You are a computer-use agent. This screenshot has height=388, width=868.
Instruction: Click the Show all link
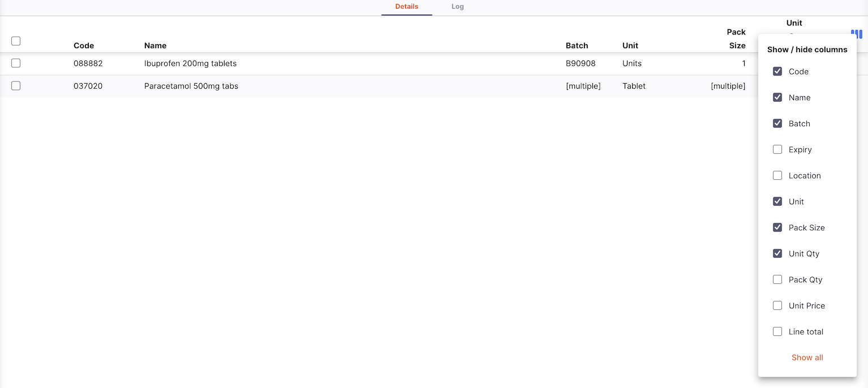coord(807,357)
